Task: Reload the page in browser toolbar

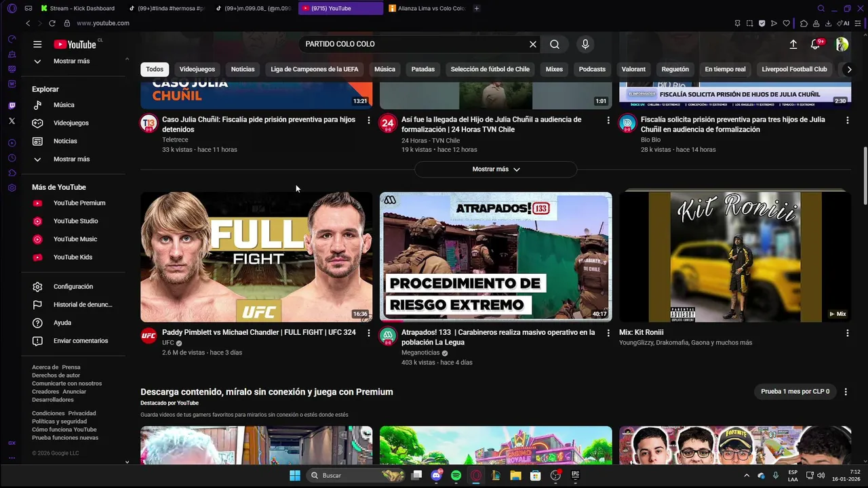Action: [52, 23]
